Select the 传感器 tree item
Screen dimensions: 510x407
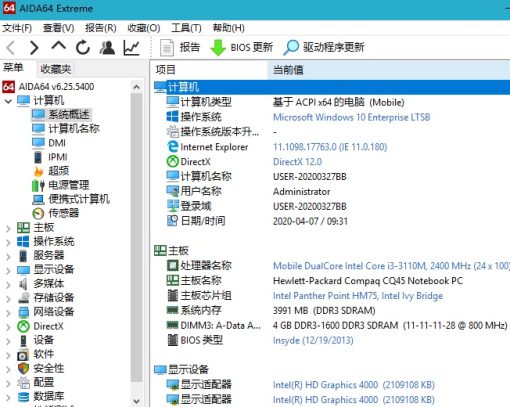pos(63,213)
